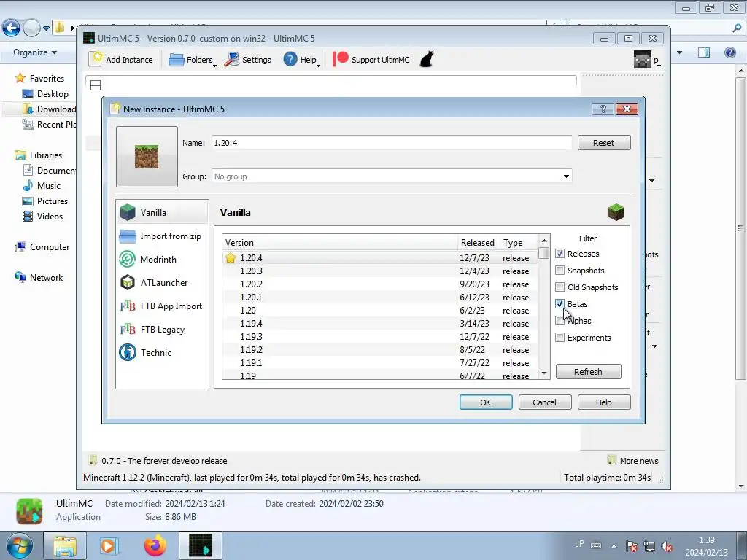Select version 1.20.3 row
This screenshot has height=560, width=747.
tap(380, 271)
